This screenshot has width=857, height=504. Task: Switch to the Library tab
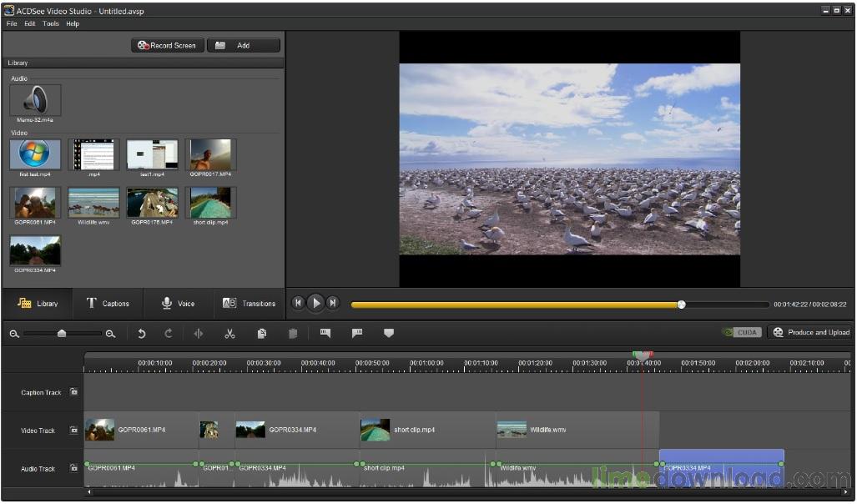[38, 304]
